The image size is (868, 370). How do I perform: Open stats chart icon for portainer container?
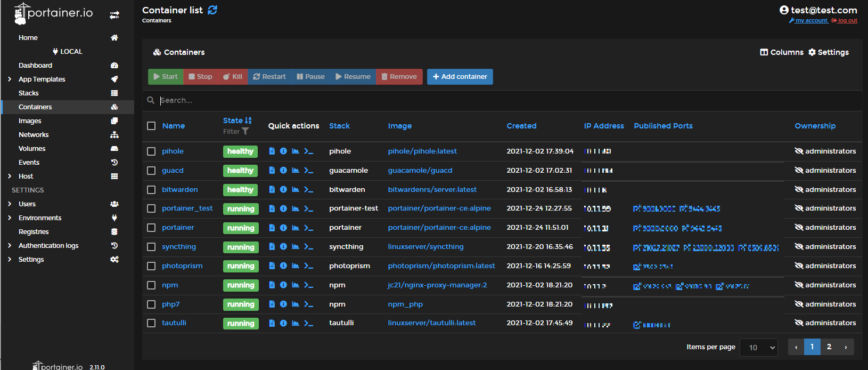tap(296, 228)
